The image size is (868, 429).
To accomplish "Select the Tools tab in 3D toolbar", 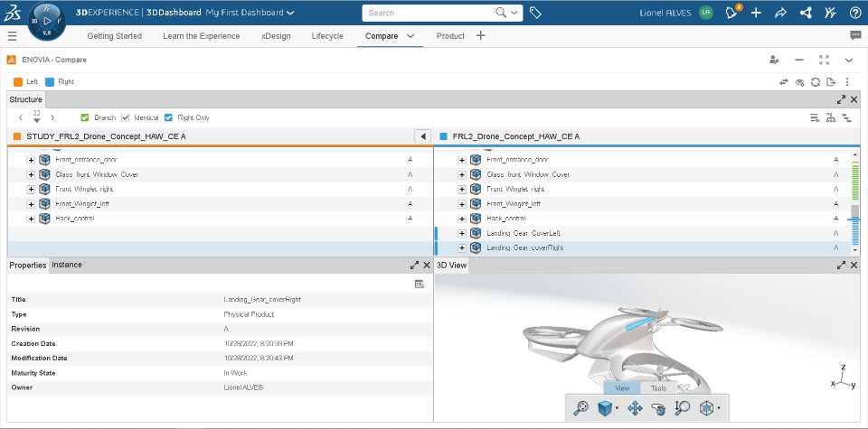I will point(658,388).
